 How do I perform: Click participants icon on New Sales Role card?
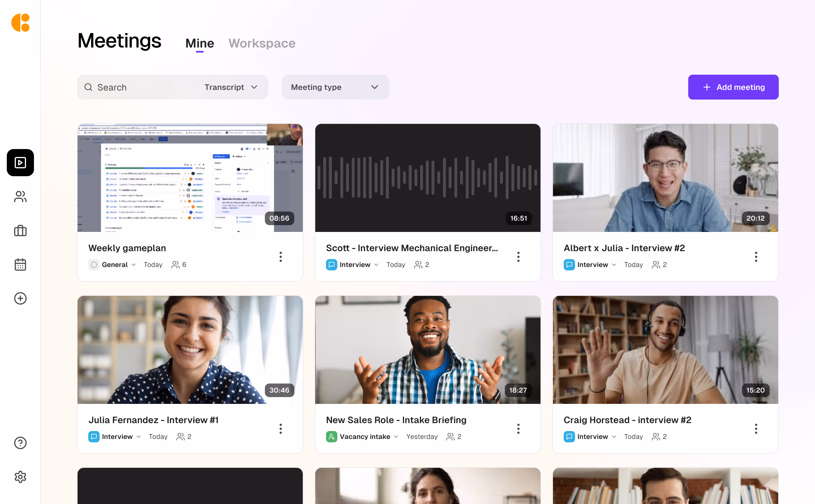[x=451, y=437]
